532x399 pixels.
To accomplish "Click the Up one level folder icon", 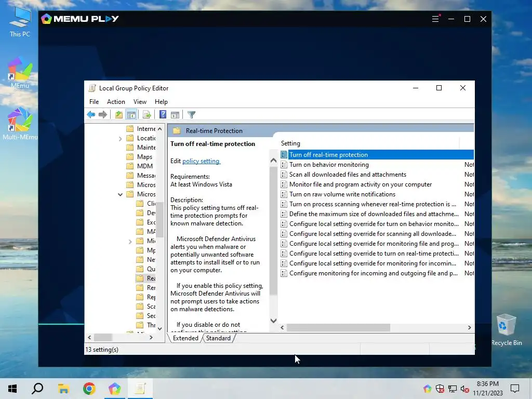I will (x=118, y=115).
